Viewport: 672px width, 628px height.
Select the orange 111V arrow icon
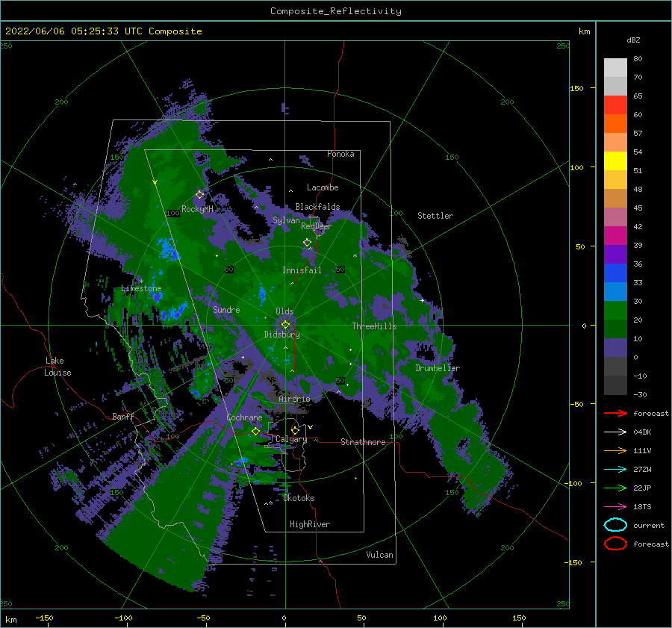(x=615, y=450)
